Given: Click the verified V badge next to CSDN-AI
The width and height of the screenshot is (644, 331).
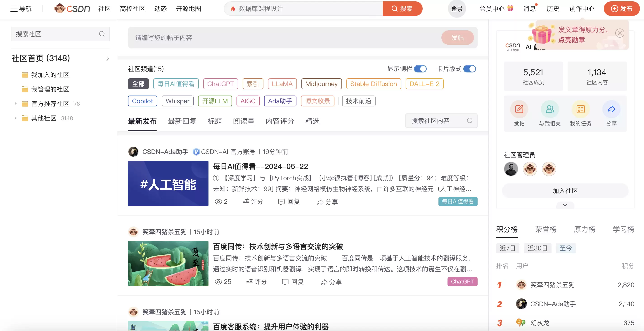Looking at the screenshot, I should click(x=196, y=152).
